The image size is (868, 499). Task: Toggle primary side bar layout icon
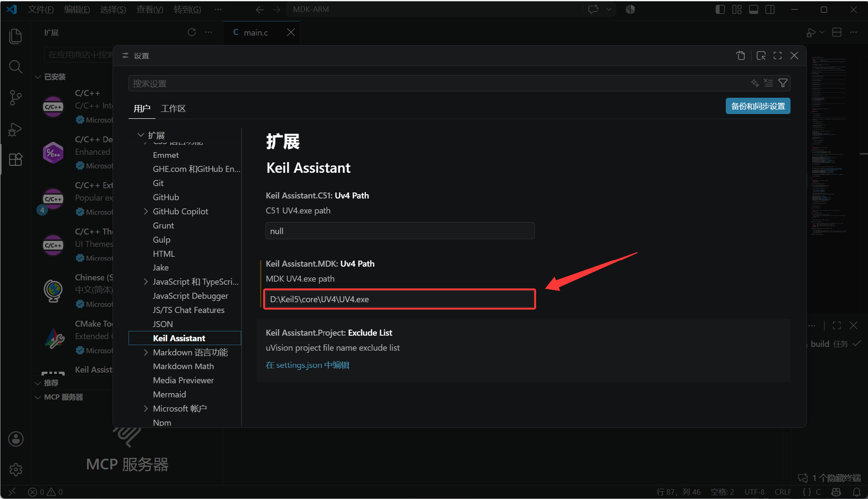pos(720,9)
